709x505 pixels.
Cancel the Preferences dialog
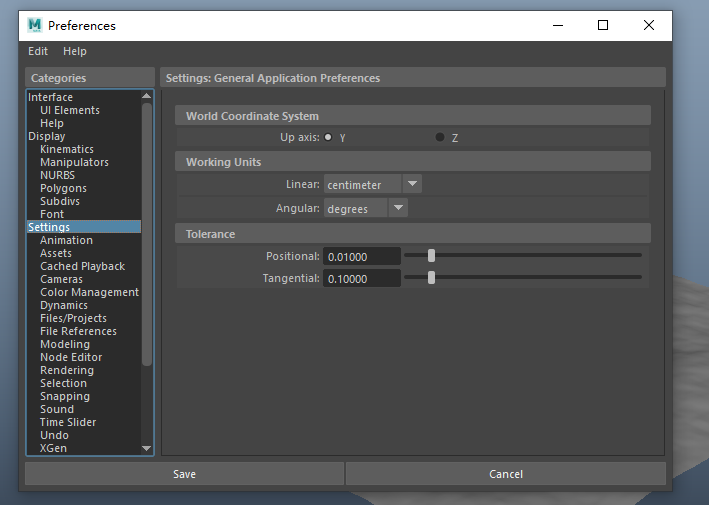[506, 474]
